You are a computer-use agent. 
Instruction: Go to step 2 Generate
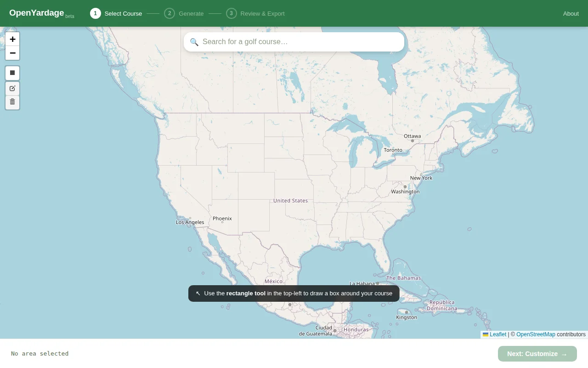pyautogui.click(x=184, y=13)
